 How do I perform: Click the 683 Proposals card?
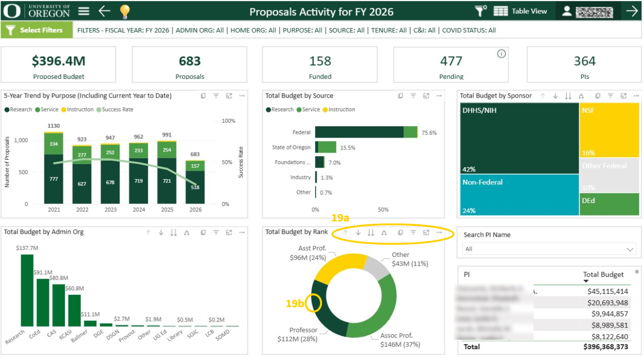tap(190, 65)
